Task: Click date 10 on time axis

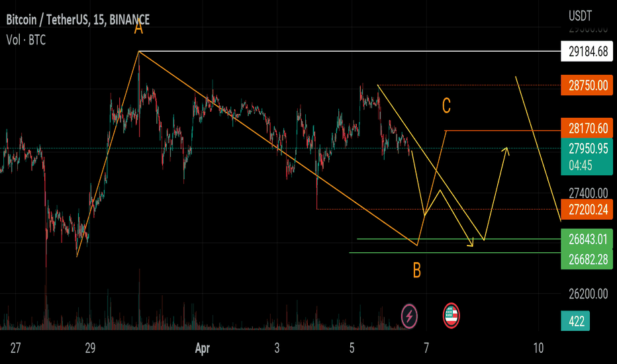Action: tap(538, 348)
